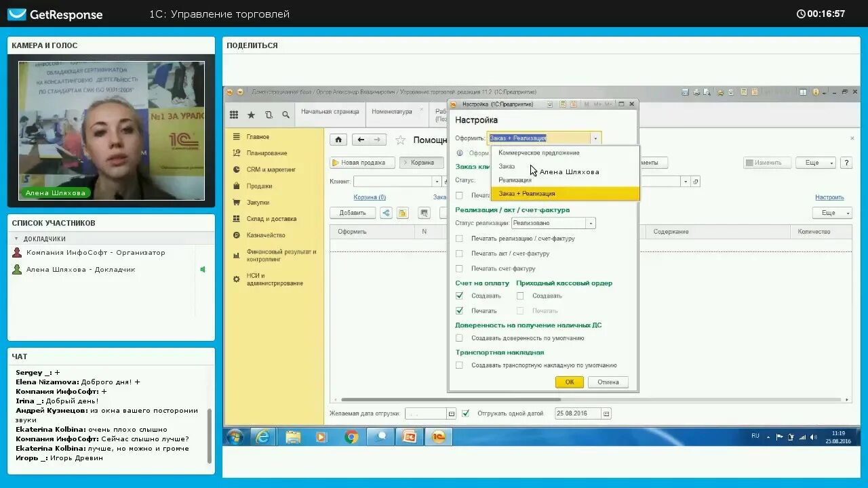The width and height of the screenshot is (868, 488).
Task: Collapse the Оформить dropdown arrow
Action: [x=595, y=138]
